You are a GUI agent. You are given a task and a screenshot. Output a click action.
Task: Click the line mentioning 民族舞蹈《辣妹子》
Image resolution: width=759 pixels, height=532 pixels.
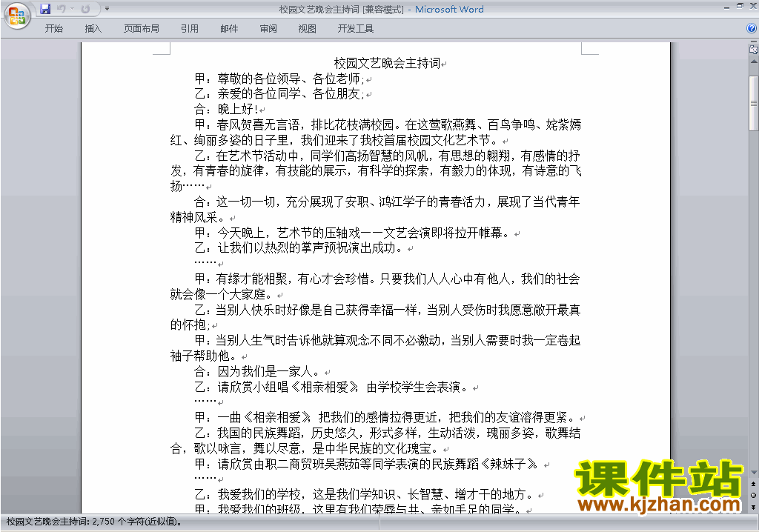coord(366,464)
